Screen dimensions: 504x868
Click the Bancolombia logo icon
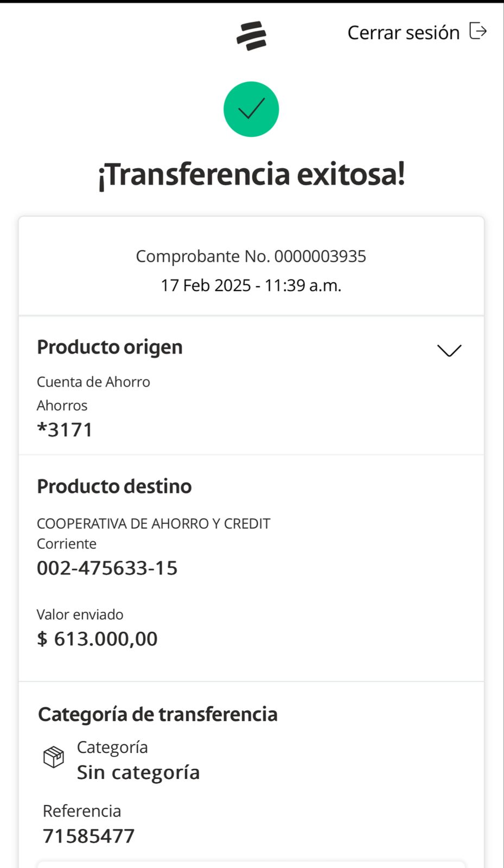(x=251, y=35)
